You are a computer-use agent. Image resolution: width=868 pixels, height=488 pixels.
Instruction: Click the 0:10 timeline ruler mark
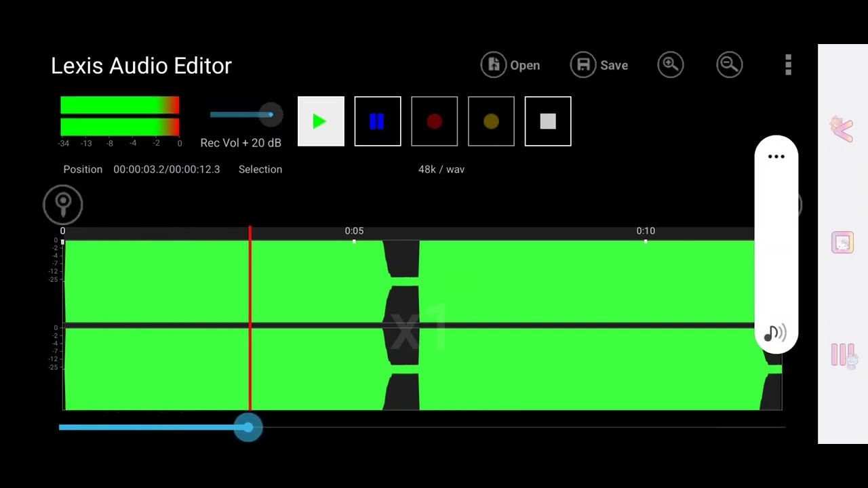point(646,231)
